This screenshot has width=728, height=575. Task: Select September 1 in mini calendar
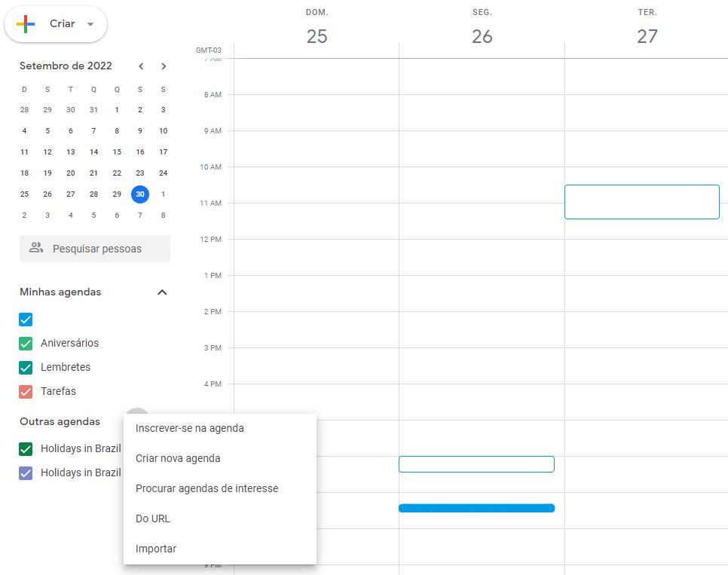(117, 109)
